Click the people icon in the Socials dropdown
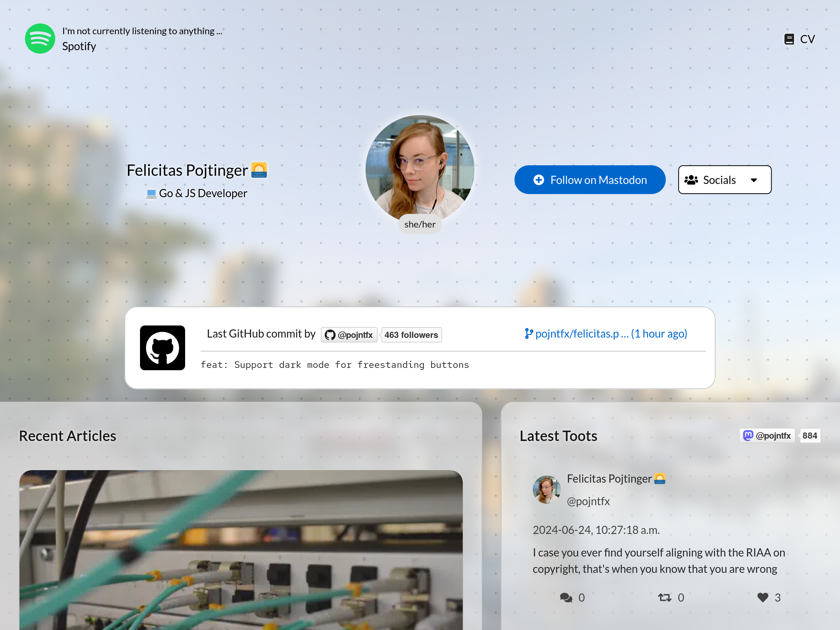This screenshot has width=840, height=630. tap(691, 180)
